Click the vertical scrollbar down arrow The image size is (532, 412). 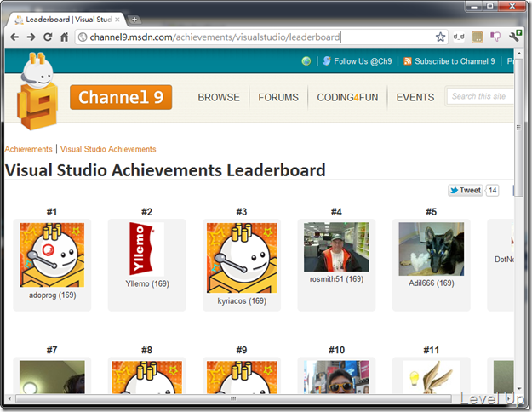click(518, 389)
